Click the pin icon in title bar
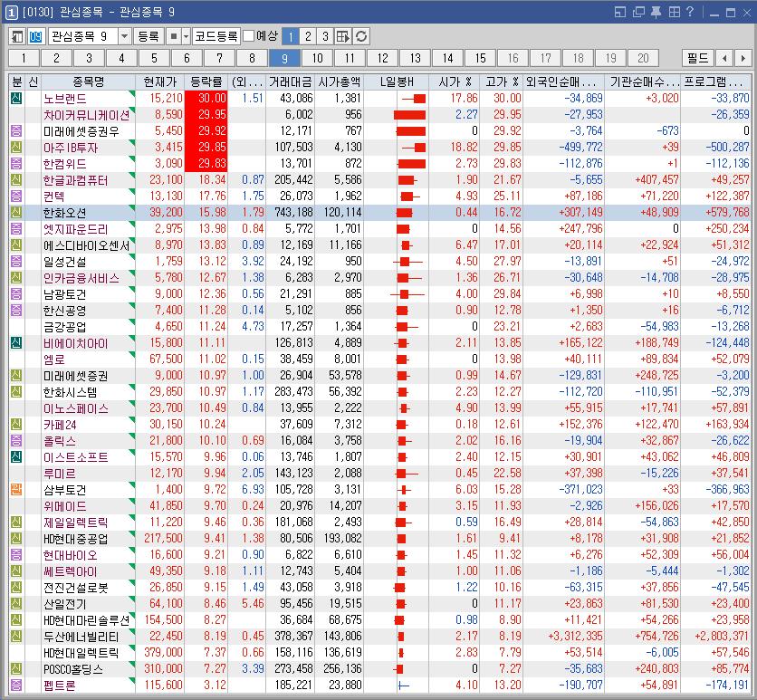 (656, 12)
